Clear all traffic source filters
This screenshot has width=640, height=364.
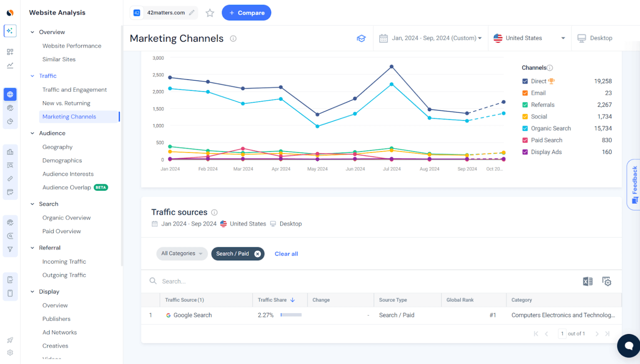click(x=286, y=254)
